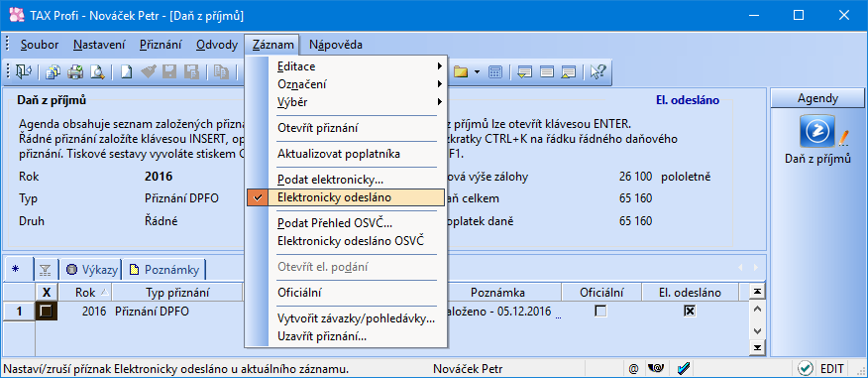Viewport: 868px width, 378px height.
Task: Open the Nápověda menu
Action: pyautogui.click(x=336, y=45)
